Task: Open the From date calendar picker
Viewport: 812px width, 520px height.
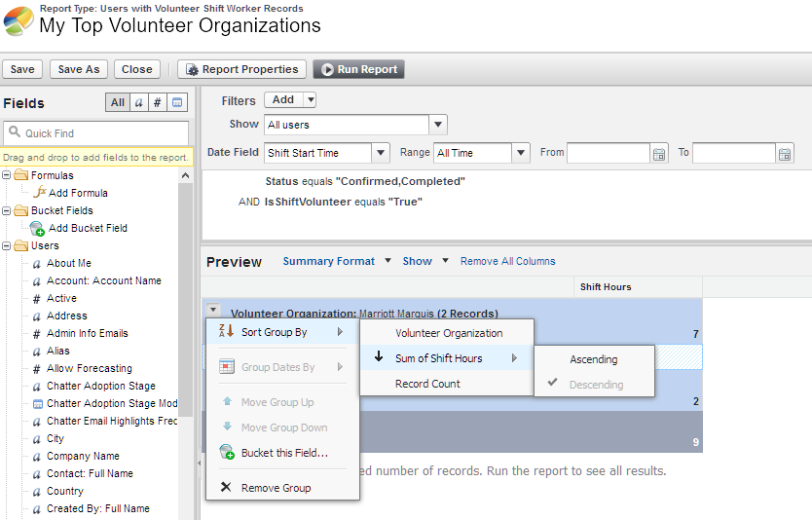Action: point(659,154)
